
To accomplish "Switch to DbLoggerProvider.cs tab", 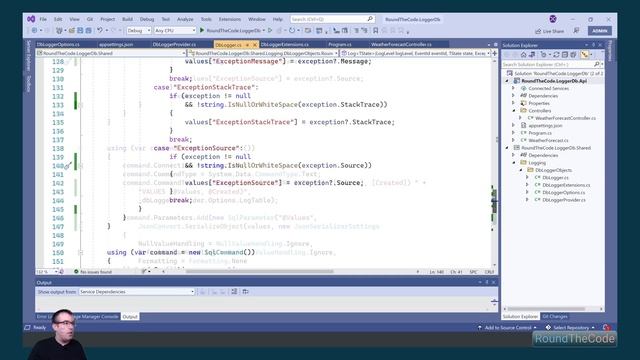I will (174, 44).
